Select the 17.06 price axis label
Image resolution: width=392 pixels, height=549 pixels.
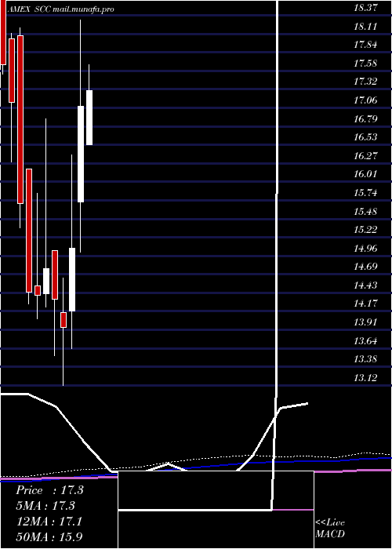tap(365, 100)
